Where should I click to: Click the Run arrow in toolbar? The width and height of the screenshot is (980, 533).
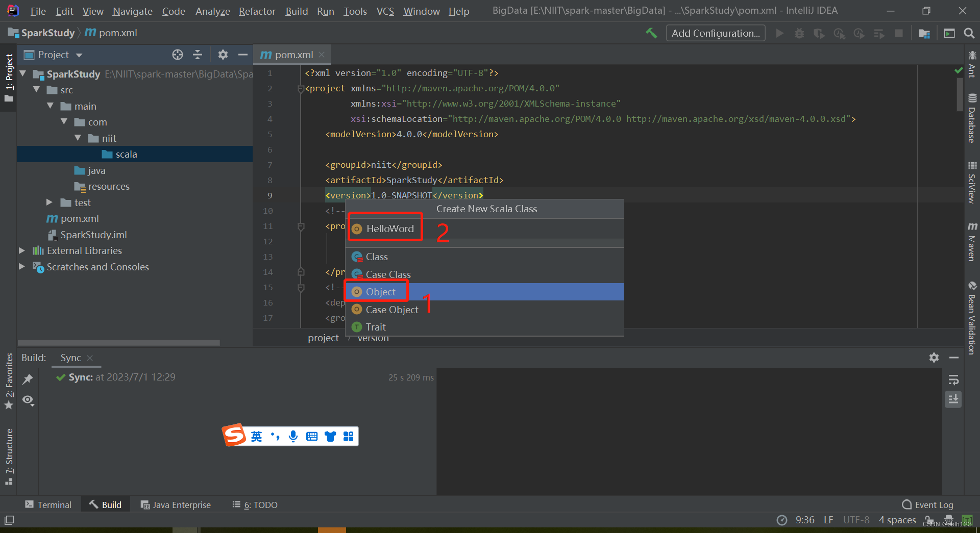pos(779,33)
